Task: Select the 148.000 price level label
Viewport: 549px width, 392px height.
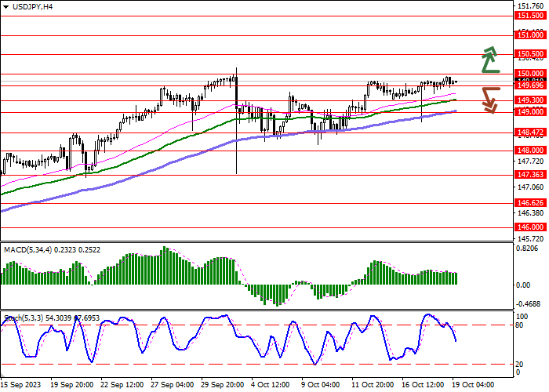Action: (530, 151)
